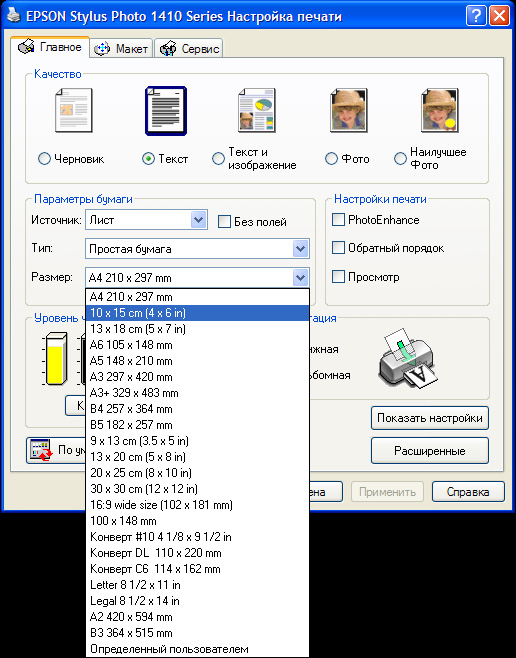Pick Определенный пользователем custom size

[x=197, y=649]
